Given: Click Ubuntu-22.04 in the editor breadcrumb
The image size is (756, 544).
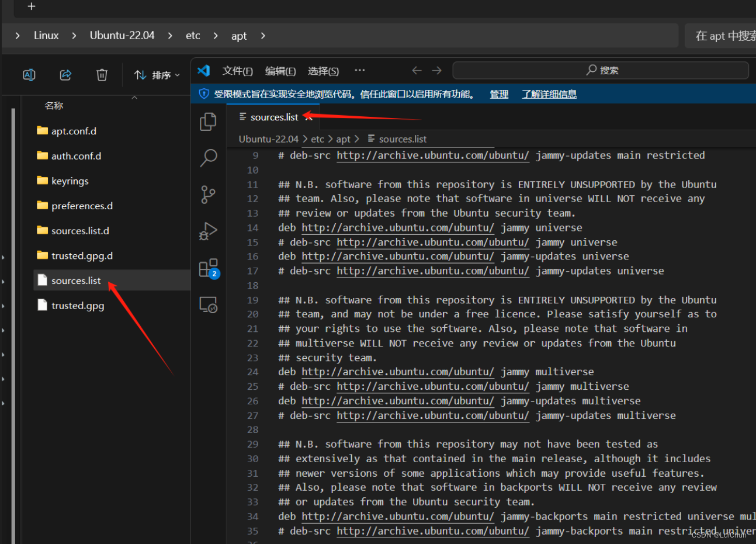Looking at the screenshot, I should pos(268,139).
